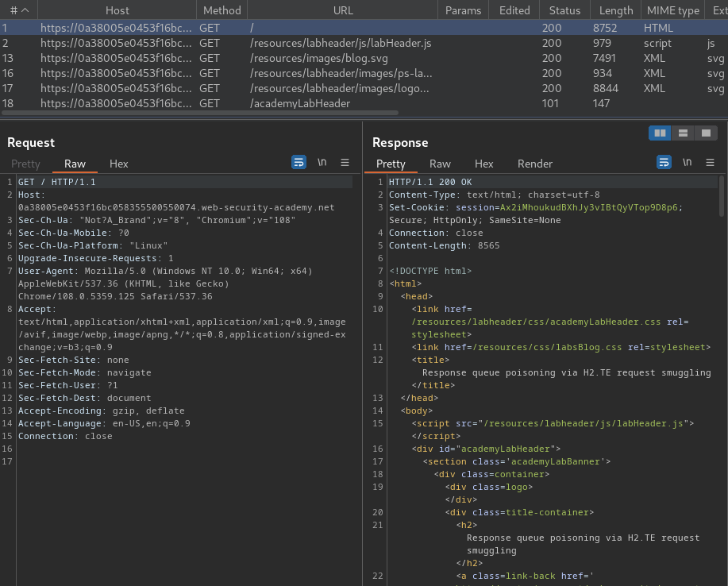Switch Response to Hex tab
Viewport: 728px width, 586px height.
(x=483, y=164)
